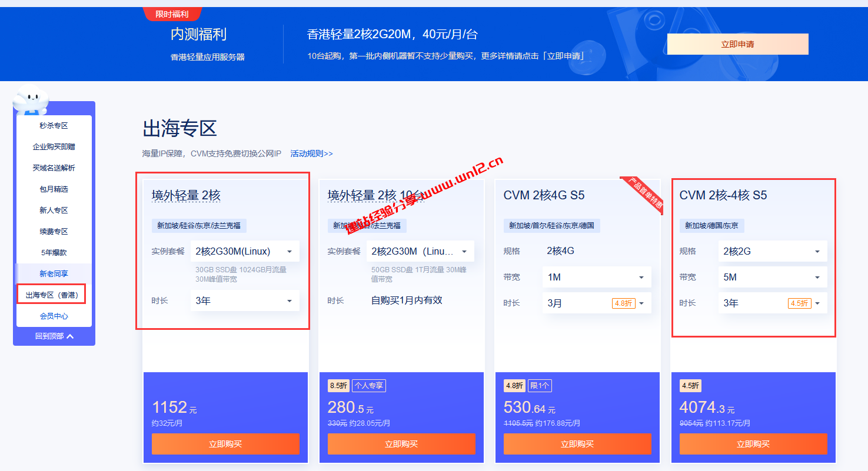The height and width of the screenshot is (471, 868).
Task: Select 会员中心 in side navigation
Action: 54,316
